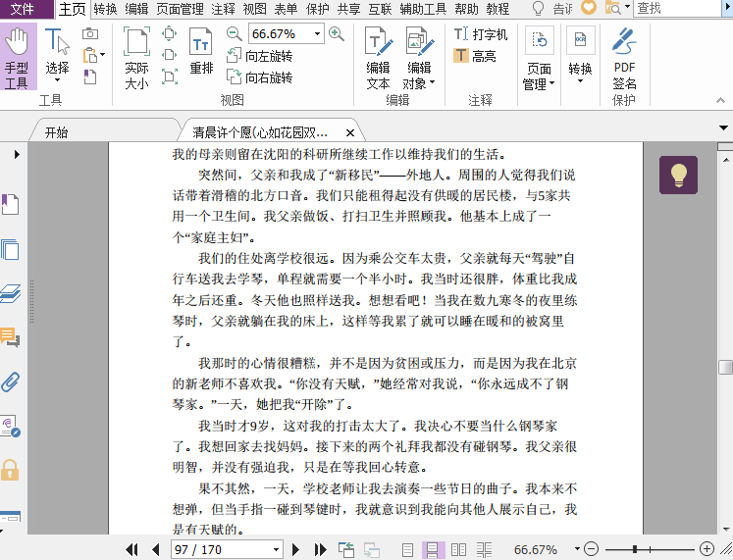Click the PDF Sign (PDF签名) icon
Screen dimensions: 733x560
click(x=624, y=58)
